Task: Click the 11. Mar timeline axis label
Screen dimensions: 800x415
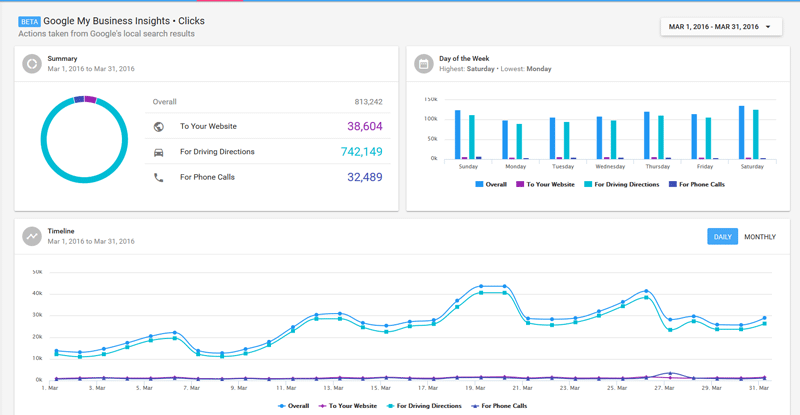Action: (286, 388)
